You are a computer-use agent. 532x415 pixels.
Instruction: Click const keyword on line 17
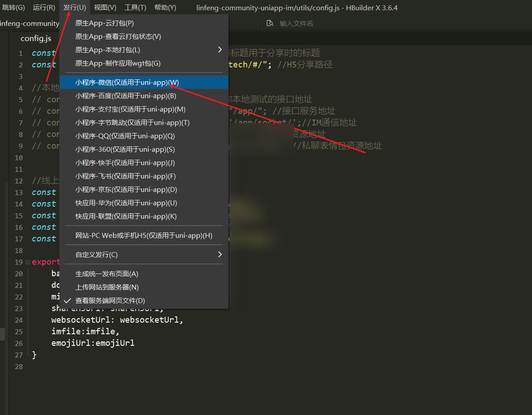[44, 239]
